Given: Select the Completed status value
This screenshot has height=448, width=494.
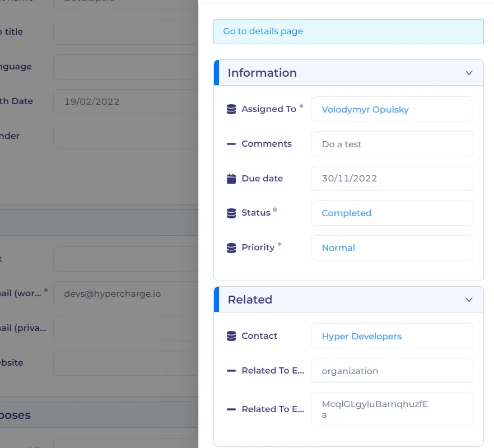Looking at the screenshot, I should pyautogui.click(x=347, y=213).
